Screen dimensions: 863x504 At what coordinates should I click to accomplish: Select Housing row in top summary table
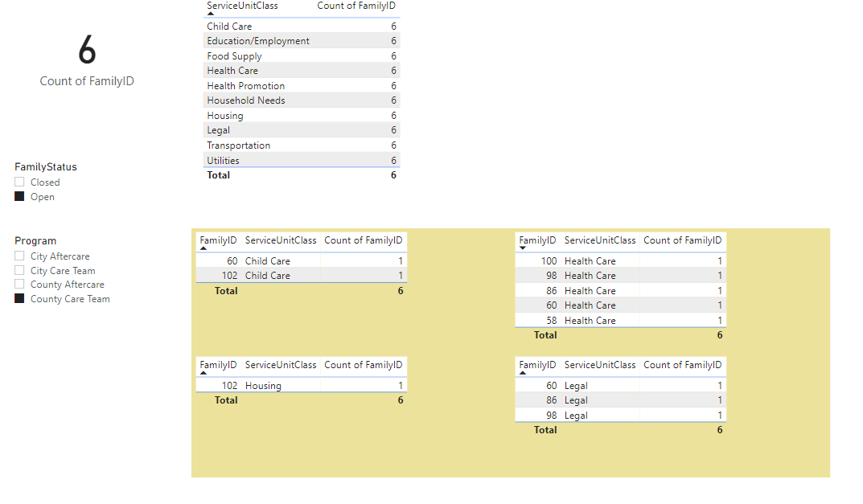pos(302,115)
